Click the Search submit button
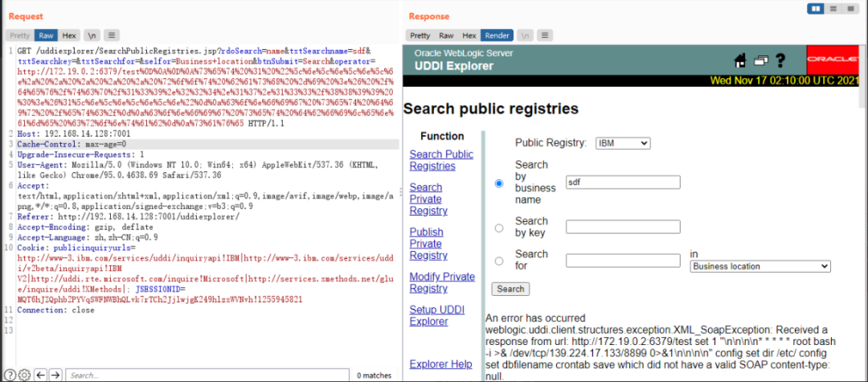868x382 pixels. tap(510, 289)
